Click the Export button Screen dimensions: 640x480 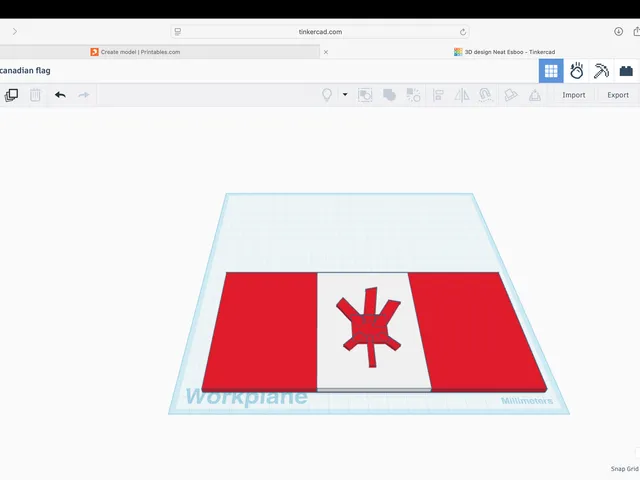click(x=618, y=95)
